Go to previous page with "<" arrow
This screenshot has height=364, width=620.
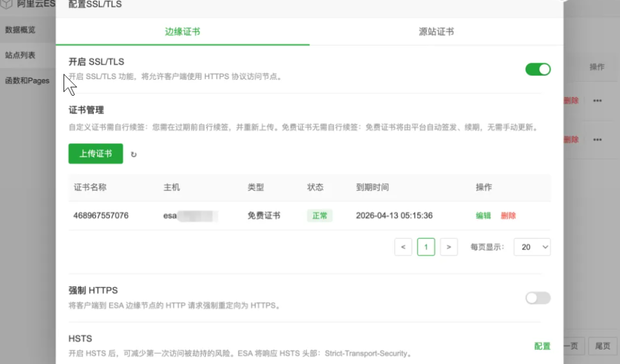point(403,247)
